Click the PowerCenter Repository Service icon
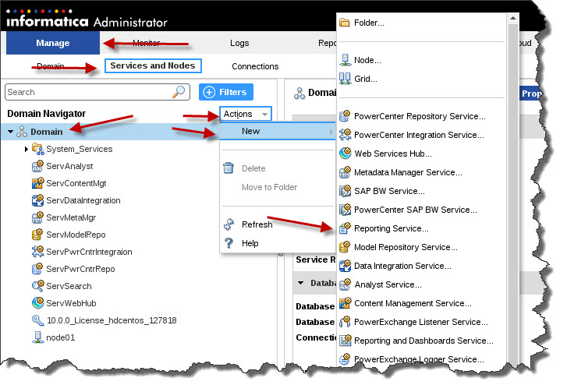The width and height of the screenshot is (567, 392). (345, 116)
